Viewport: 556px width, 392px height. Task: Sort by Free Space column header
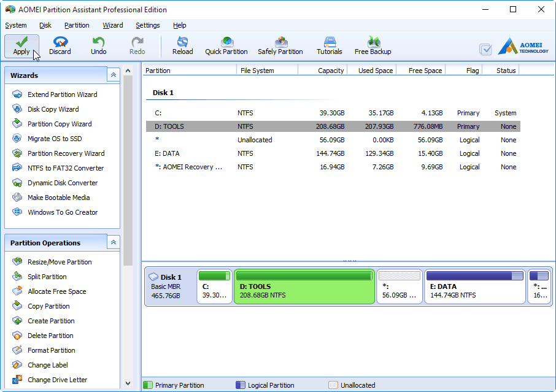point(421,71)
